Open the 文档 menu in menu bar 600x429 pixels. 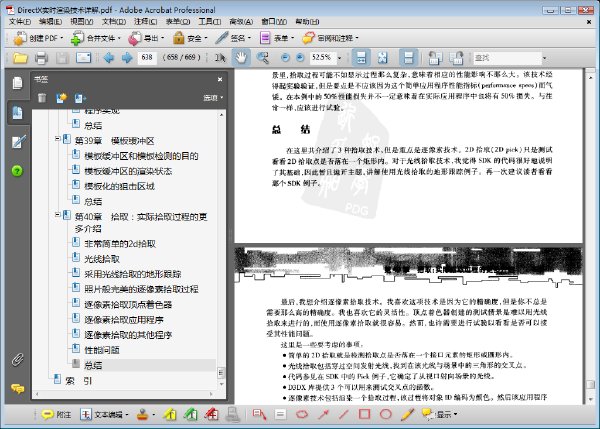click(114, 22)
